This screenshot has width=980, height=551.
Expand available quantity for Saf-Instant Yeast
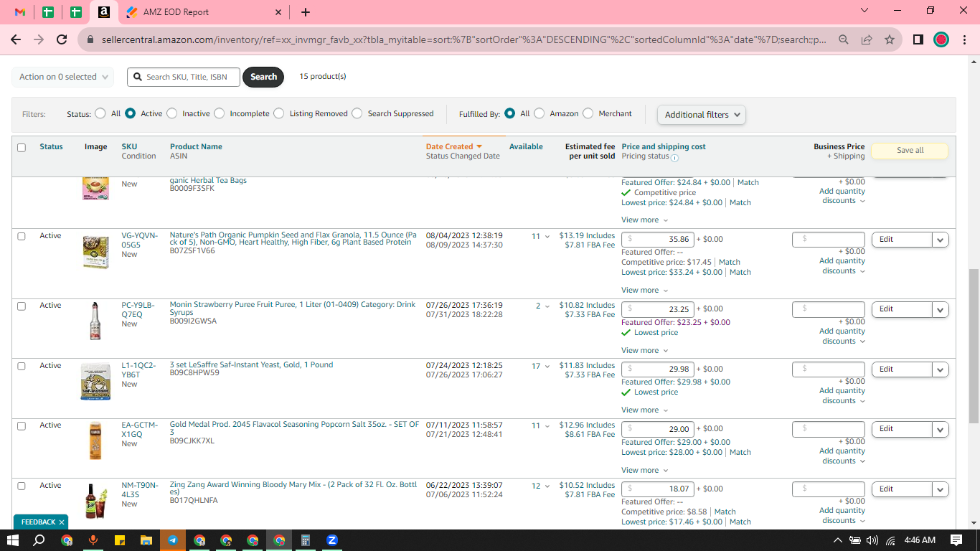tap(547, 367)
